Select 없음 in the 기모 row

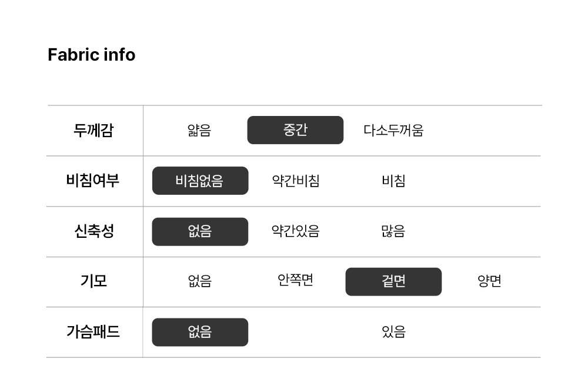pyautogui.click(x=200, y=281)
